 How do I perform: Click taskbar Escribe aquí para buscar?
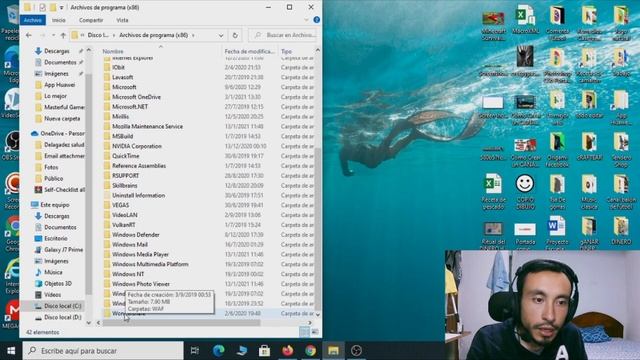(x=103, y=351)
